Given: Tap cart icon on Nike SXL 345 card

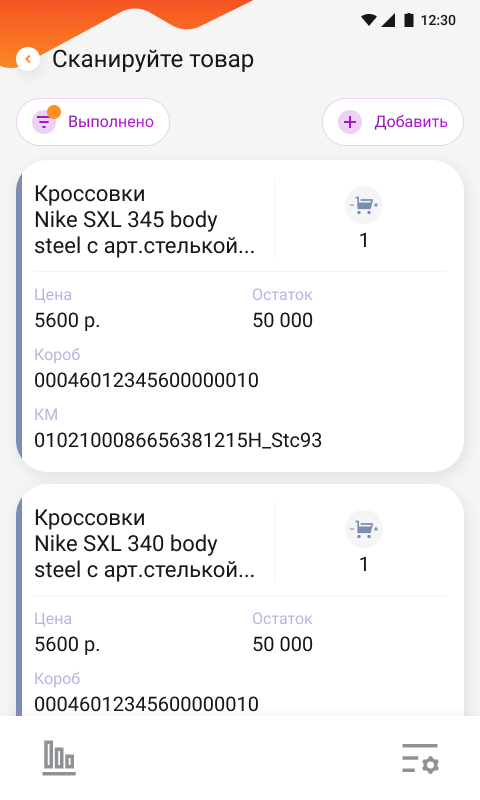Looking at the screenshot, I should [x=364, y=205].
